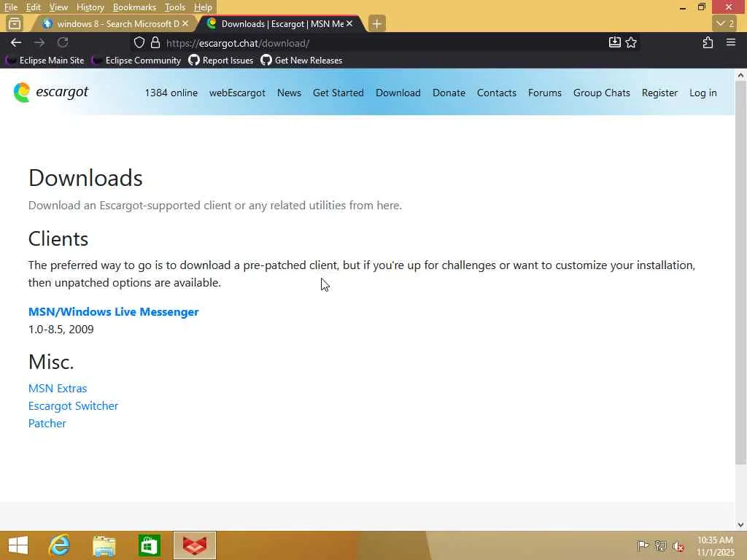Open the News nav link
This screenshot has width=747, height=560.
(x=289, y=93)
